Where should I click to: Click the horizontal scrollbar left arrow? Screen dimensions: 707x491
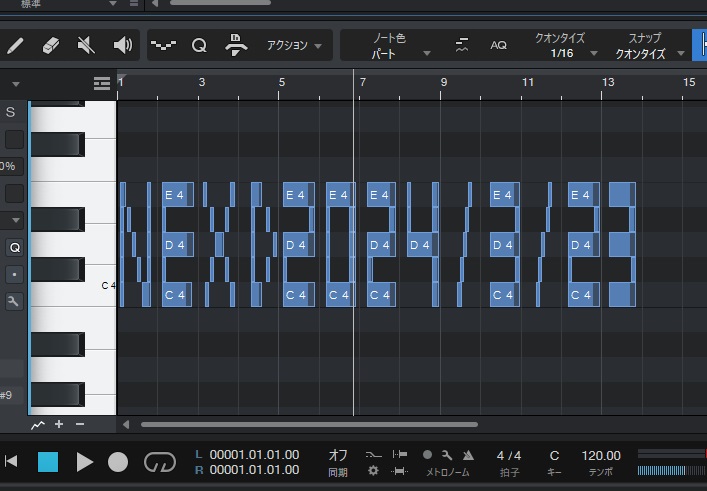tap(126, 424)
